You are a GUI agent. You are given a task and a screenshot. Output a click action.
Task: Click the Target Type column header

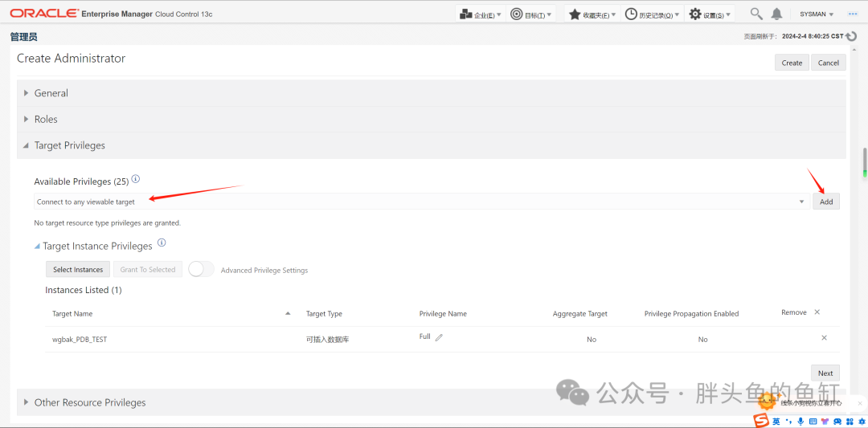tap(324, 313)
